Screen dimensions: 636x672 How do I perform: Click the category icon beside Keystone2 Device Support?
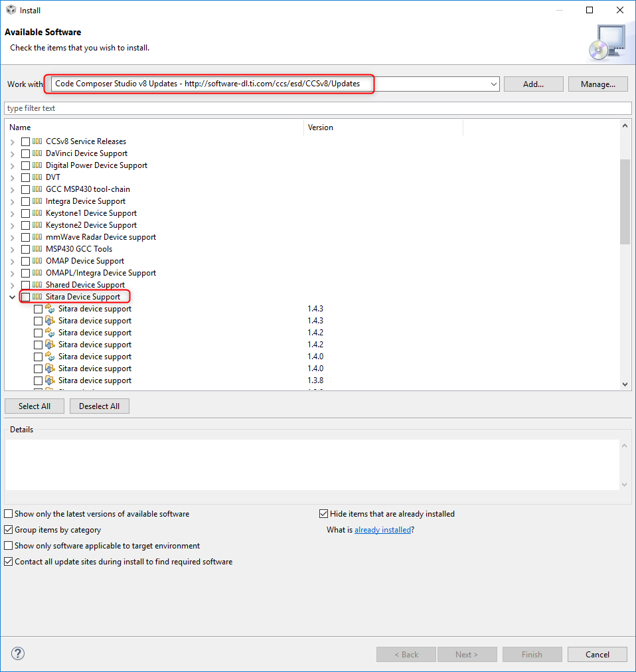click(x=37, y=225)
